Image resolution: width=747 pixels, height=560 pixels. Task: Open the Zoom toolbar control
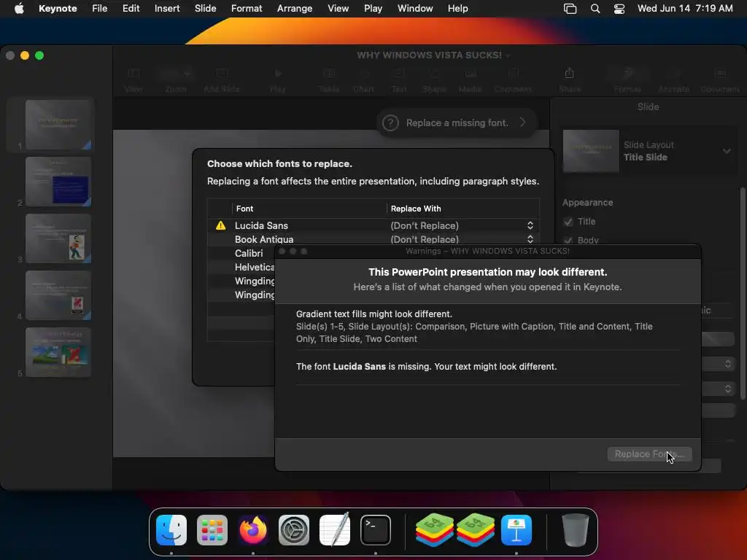(175, 74)
